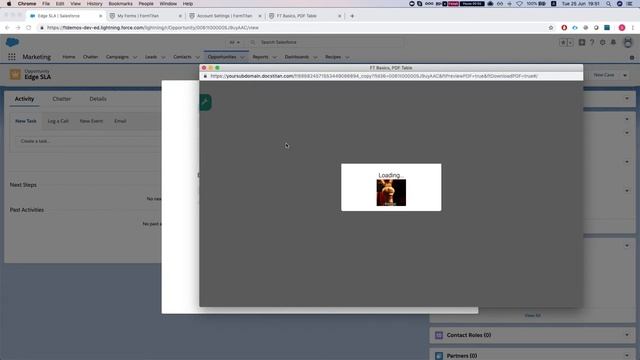Click the red Opera-style extension icon

point(564,28)
